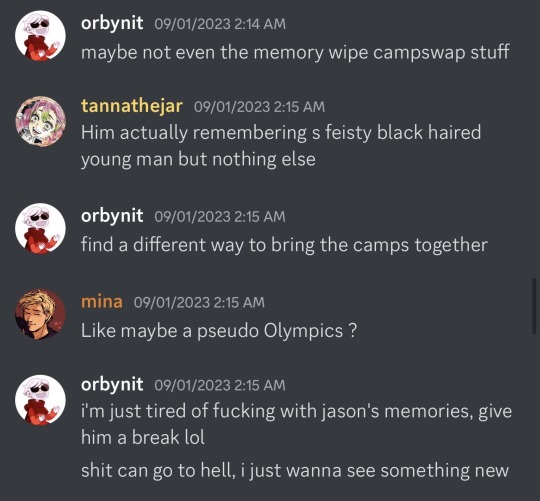This screenshot has height=501, width=540.
Task: Click the orange mina username
Action: [x=102, y=302]
